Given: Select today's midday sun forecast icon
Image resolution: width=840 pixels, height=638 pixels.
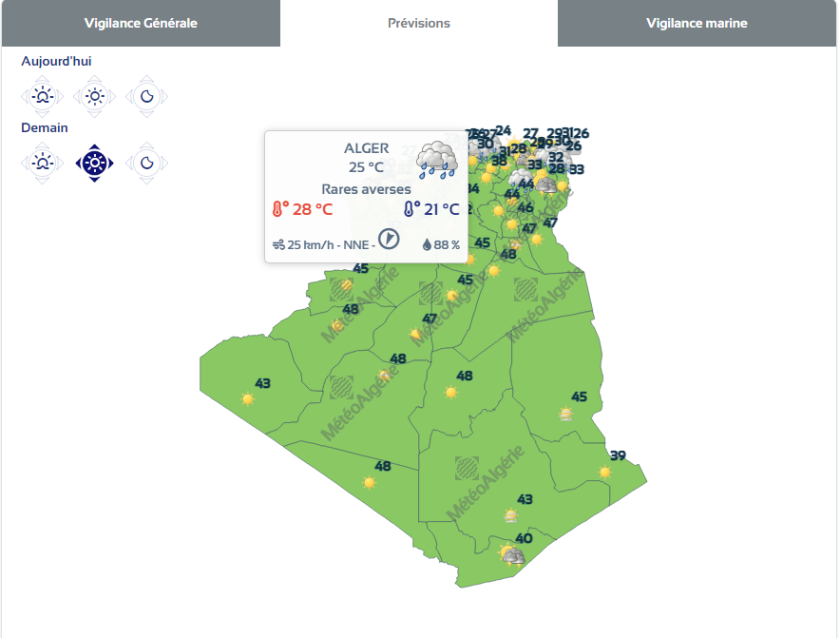Looking at the screenshot, I should click(94, 96).
